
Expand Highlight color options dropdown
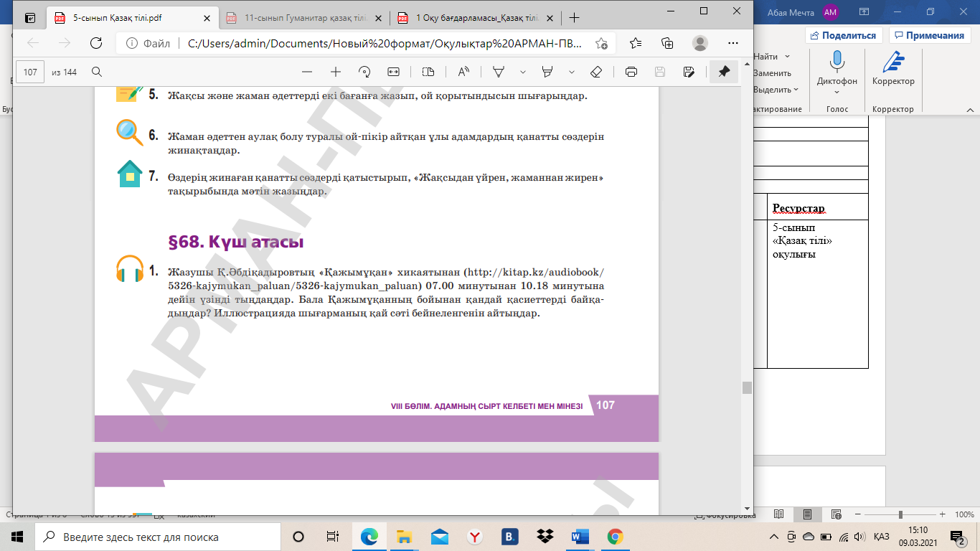coord(571,72)
